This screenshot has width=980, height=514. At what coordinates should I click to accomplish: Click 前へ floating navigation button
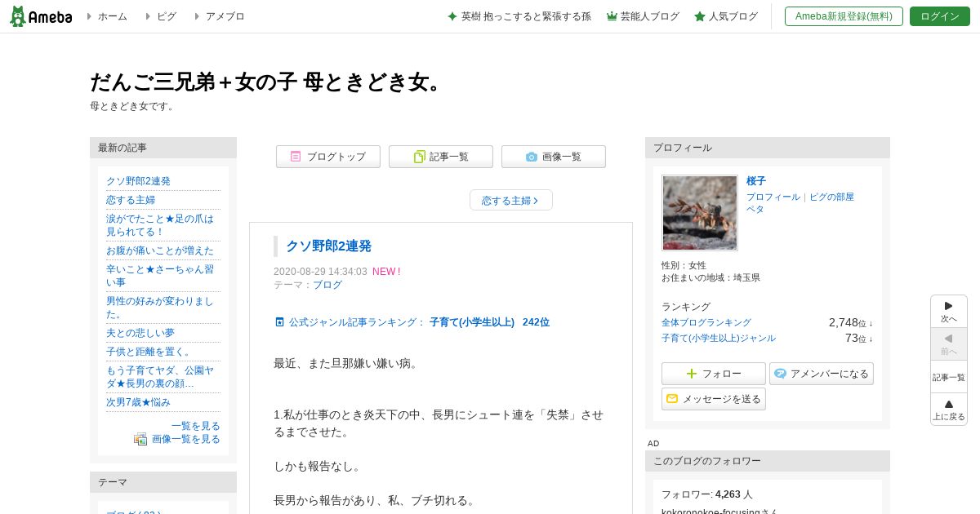click(949, 344)
